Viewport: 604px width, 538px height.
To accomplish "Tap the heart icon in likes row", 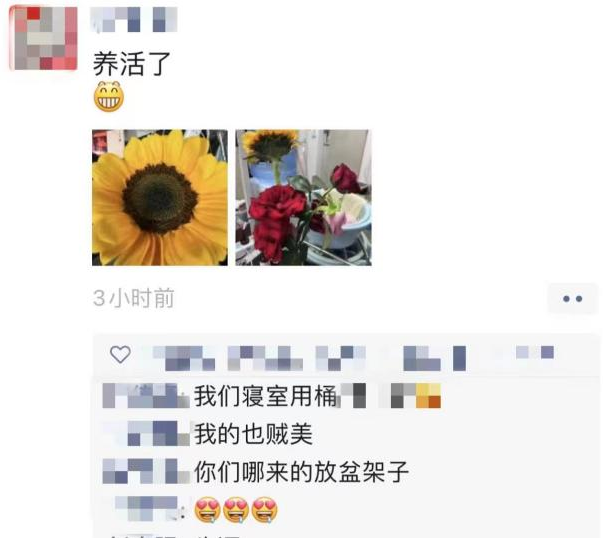I will click(121, 354).
